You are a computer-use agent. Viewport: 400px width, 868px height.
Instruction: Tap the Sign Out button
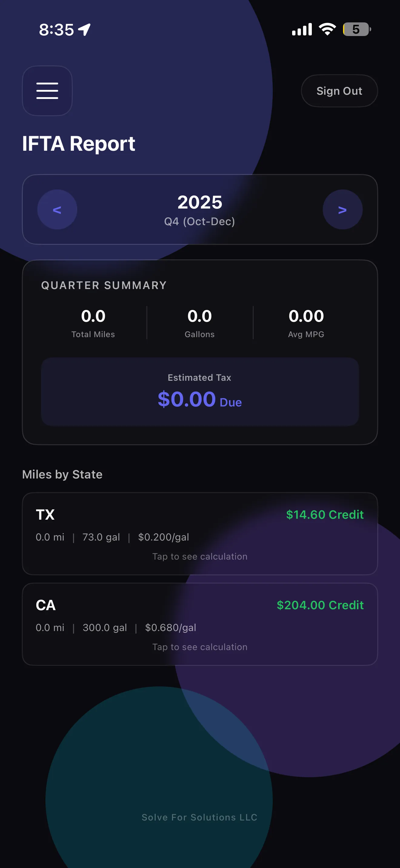tap(339, 91)
